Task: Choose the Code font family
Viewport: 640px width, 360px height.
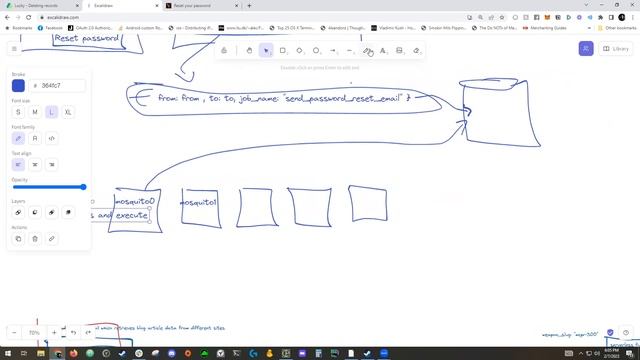Action: pos(51,138)
